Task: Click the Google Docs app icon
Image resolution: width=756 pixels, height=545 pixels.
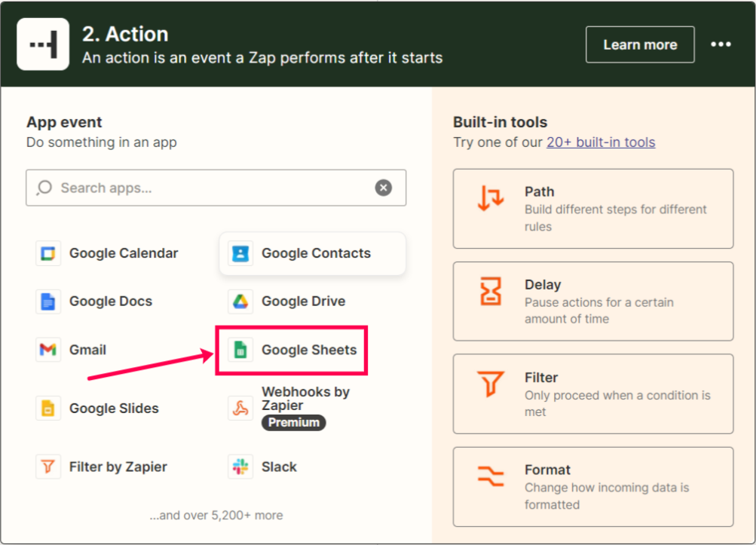Action: coord(47,302)
